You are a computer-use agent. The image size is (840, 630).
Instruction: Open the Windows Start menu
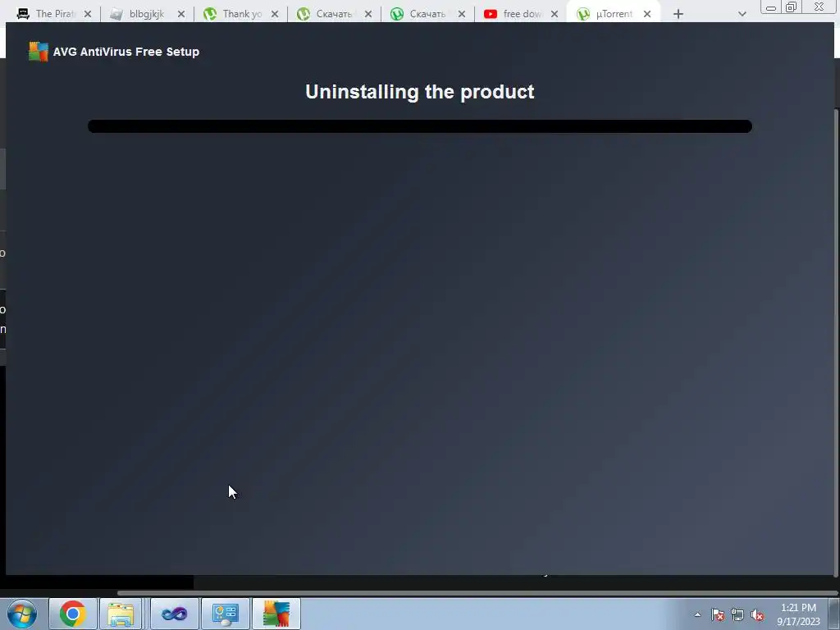(22, 614)
